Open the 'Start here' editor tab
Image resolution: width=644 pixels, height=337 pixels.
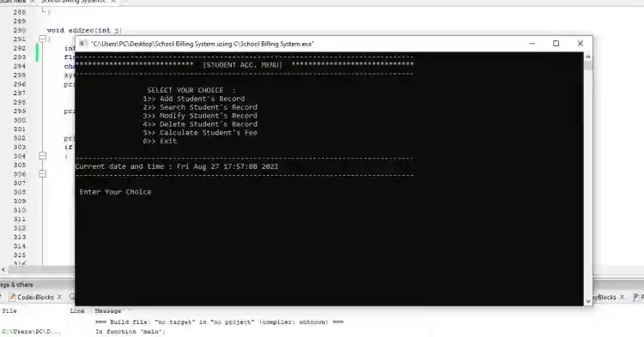(x=13, y=2)
